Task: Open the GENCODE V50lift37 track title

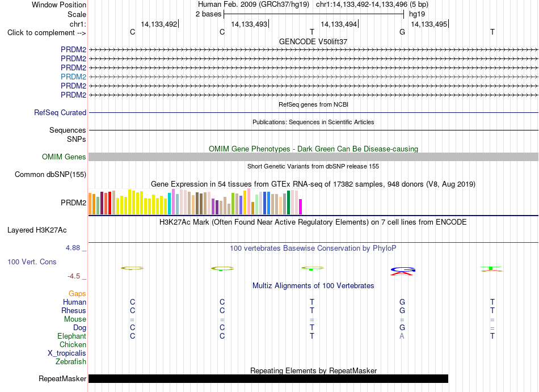Action: [x=313, y=41]
